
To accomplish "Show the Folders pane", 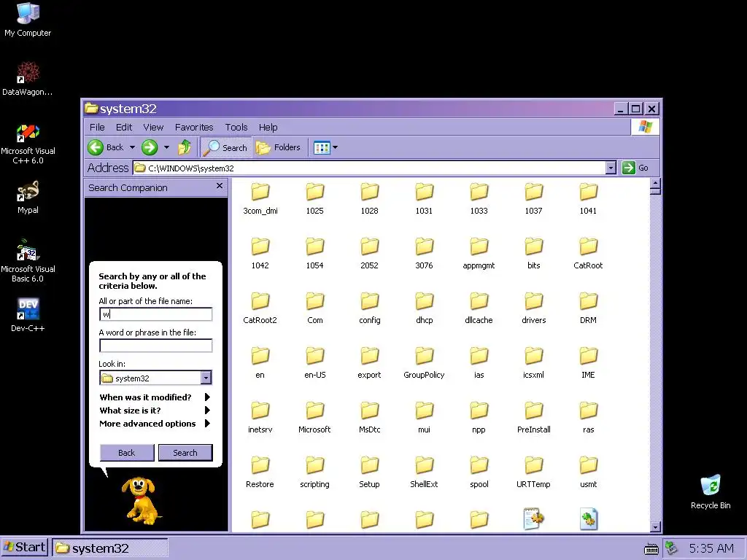I will (x=278, y=147).
